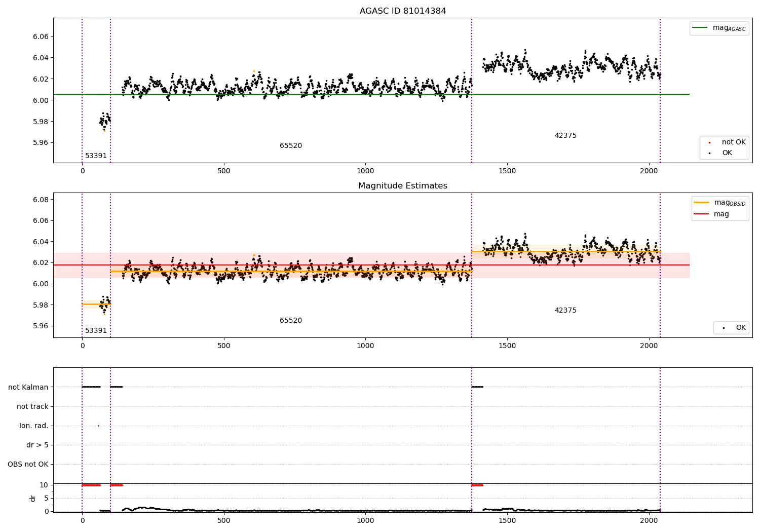
Task: Click the 'OBS not OK' row label
Action: [x=28, y=464]
